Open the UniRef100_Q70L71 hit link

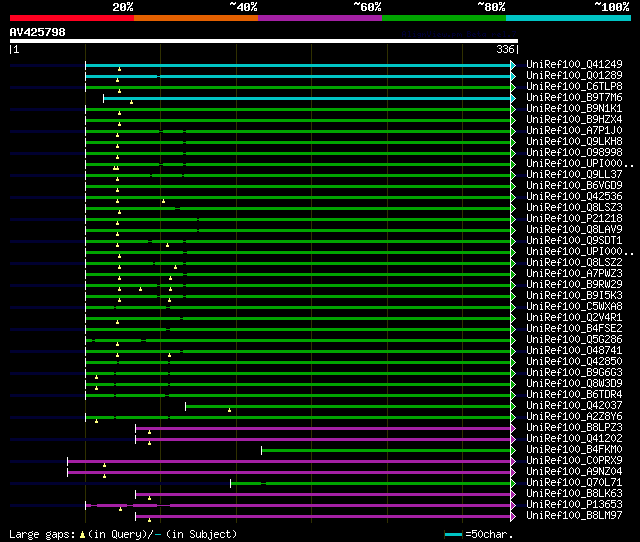573,483
